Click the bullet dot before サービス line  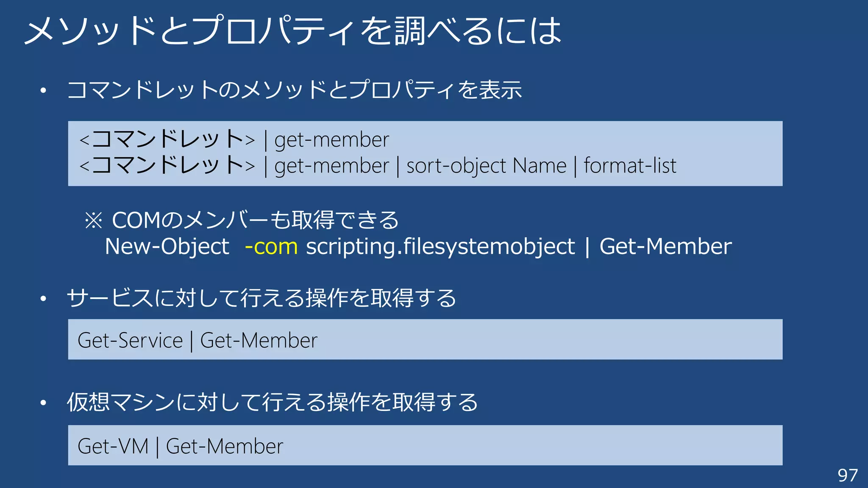pyautogui.click(x=43, y=299)
